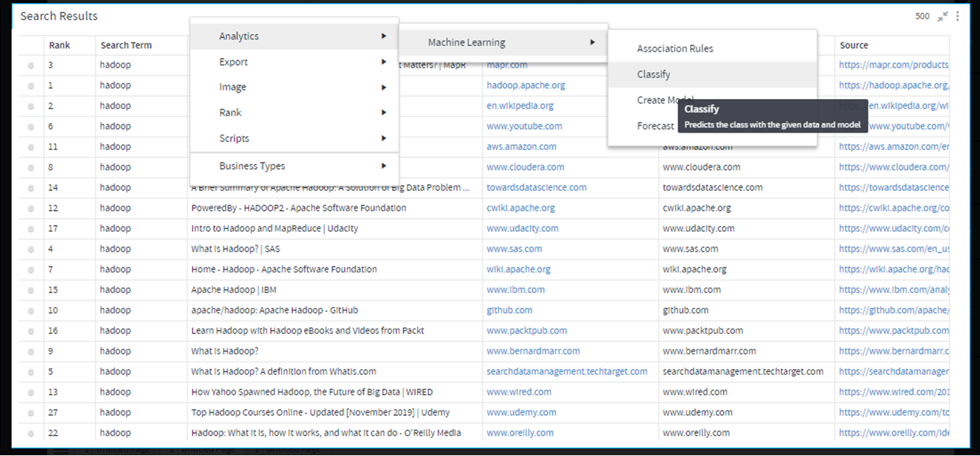Click the 500 result count
This screenshot has height=456, width=980.
tap(922, 16)
